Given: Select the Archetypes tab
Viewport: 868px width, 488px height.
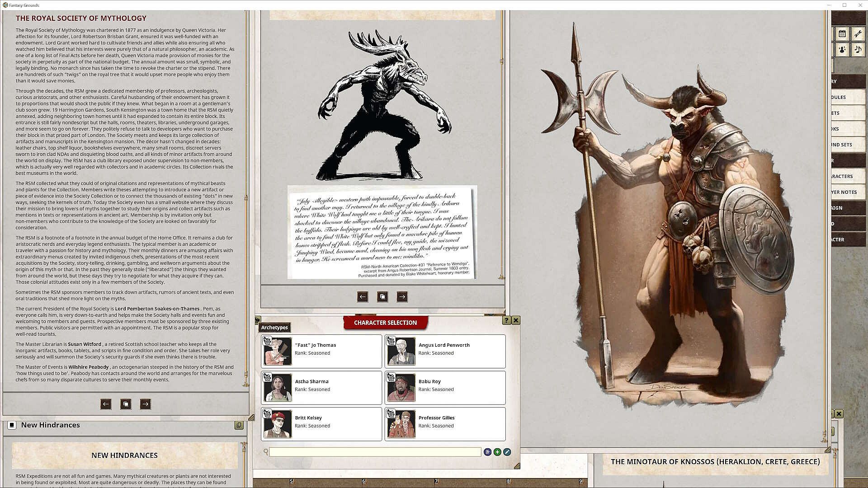Looking at the screenshot, I should pyautogui.click(x=274, y=328).
